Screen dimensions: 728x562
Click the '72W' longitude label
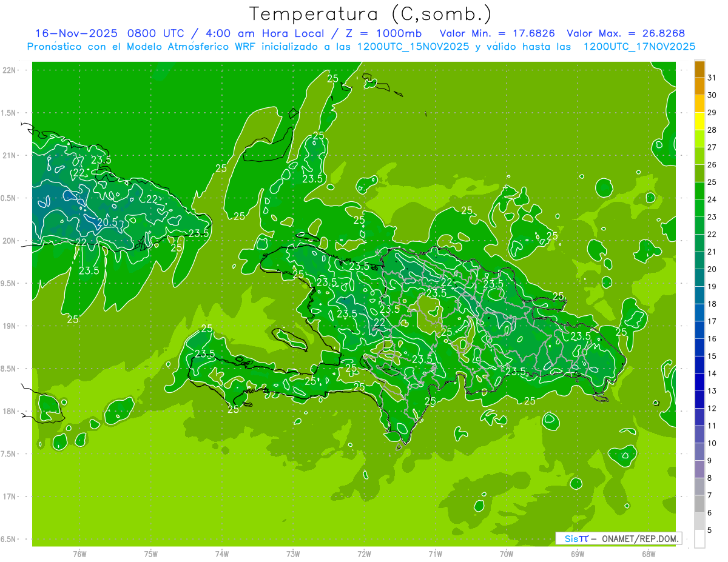(364, 553)
